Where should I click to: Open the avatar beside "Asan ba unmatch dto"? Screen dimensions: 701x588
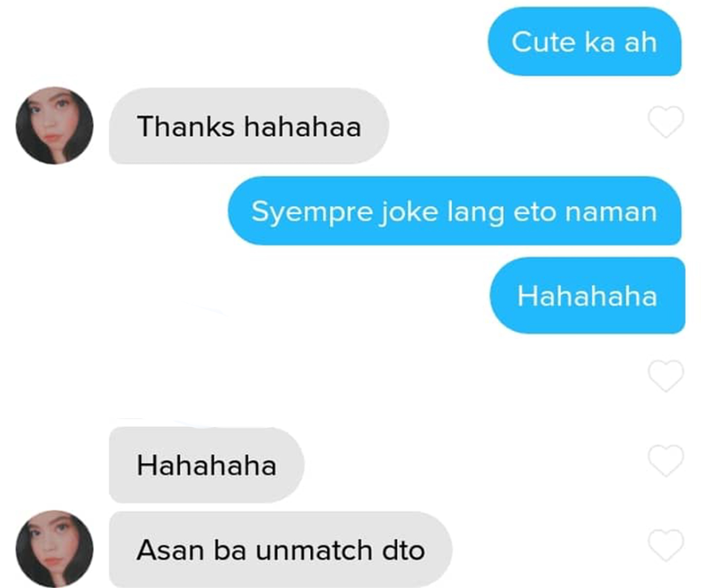[x=54, y=549]
